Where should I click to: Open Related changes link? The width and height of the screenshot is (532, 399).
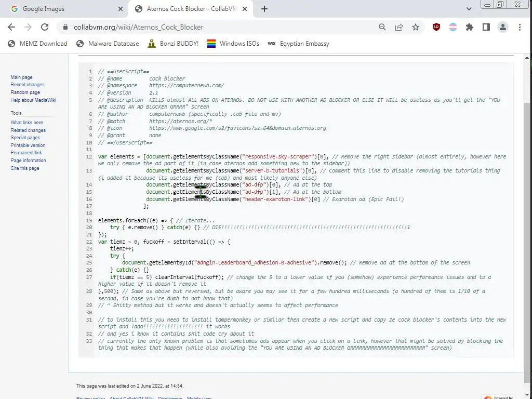pyautogui.click(x=28, y=130)
